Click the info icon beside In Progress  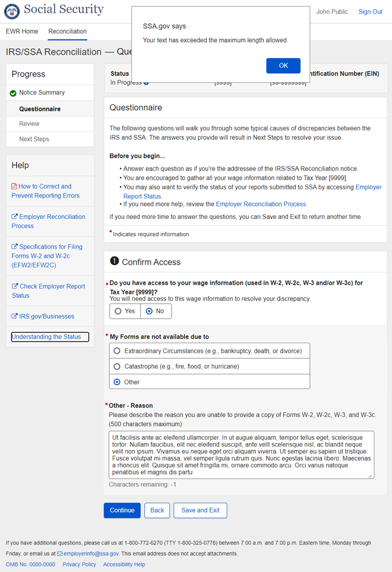[146, 83]
